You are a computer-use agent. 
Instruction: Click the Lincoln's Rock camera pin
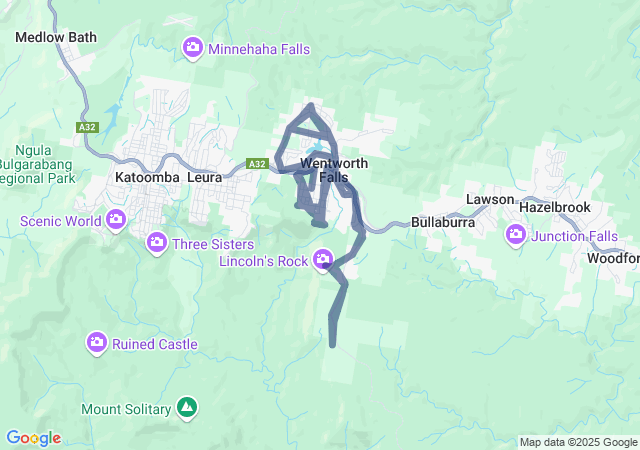(x=323, y=261)
